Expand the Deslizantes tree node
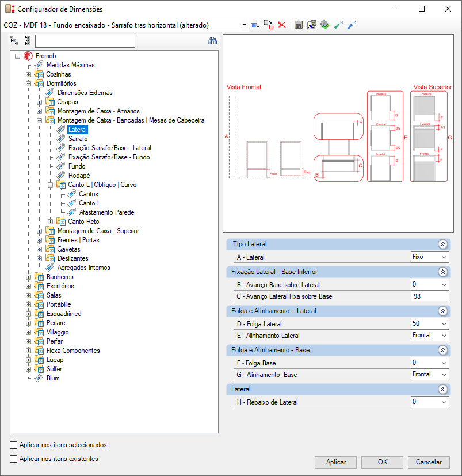 39,258
